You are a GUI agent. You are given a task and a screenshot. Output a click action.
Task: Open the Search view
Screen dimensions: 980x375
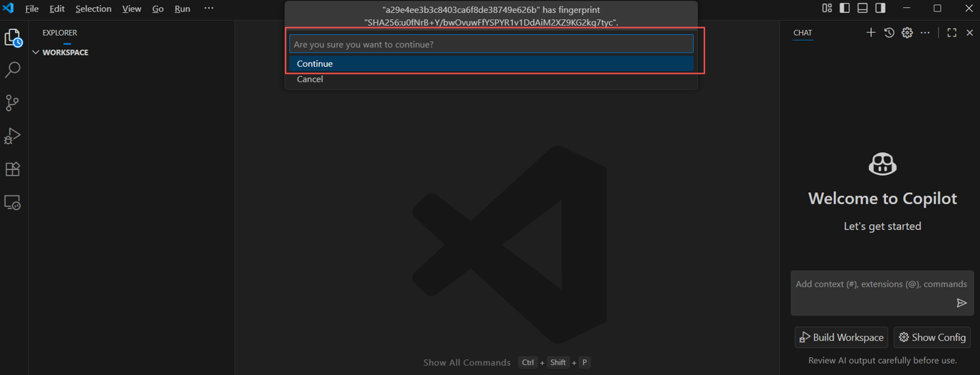13,70
